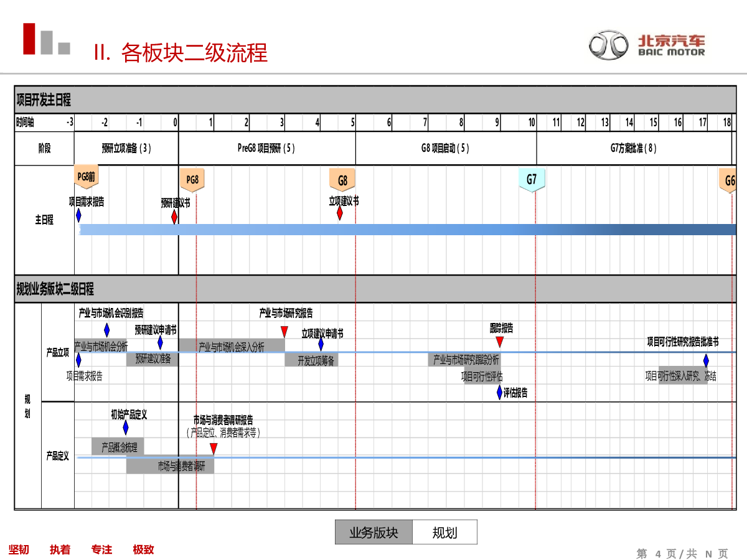Select the 产业与市场机会深入分析 task bar

pyautogui.click(x=232, y=346)
